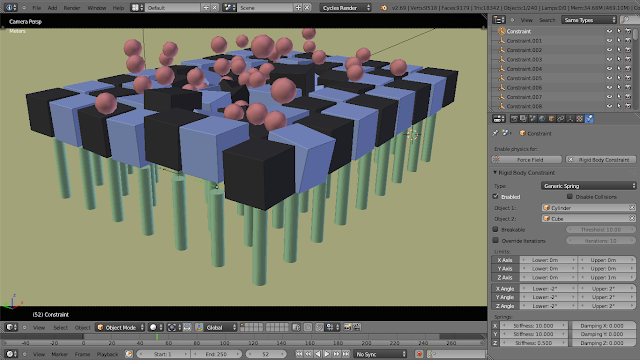Toggle selectability of Constraint.006
The width and height of the screenshot is (640, 360).
tap(619, 88)
